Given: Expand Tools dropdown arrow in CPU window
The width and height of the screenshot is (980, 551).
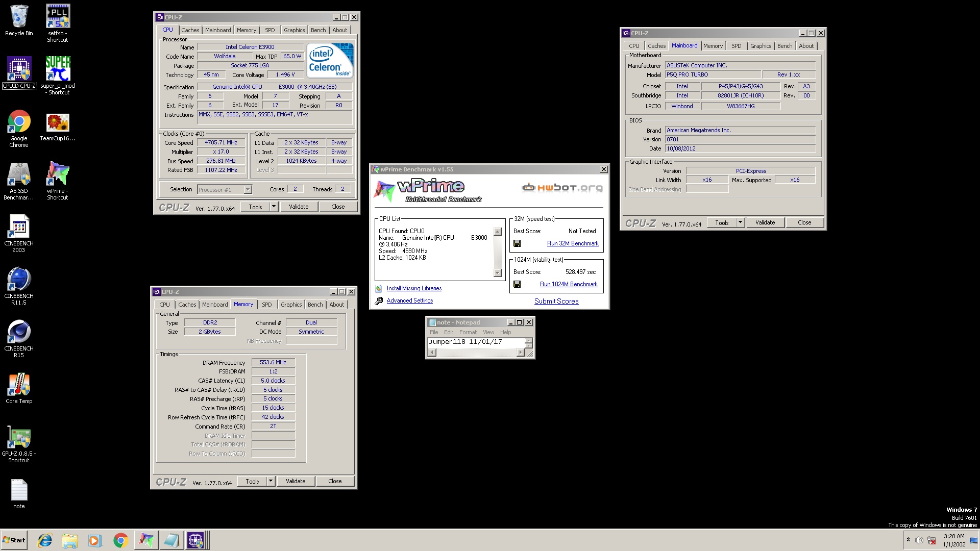Looking at the screenshot, I should 274,207.
